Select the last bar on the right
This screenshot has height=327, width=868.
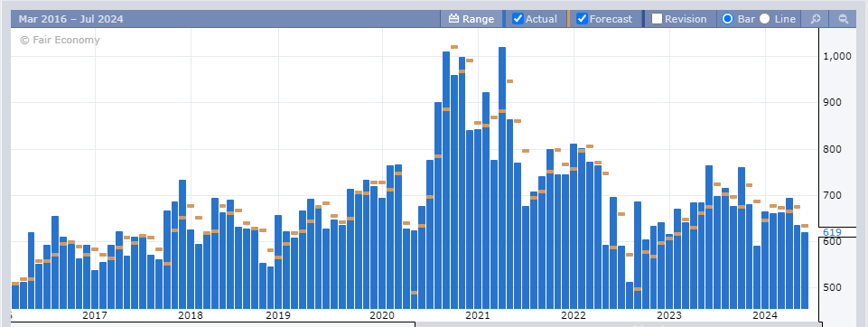[x=805, y=271]
